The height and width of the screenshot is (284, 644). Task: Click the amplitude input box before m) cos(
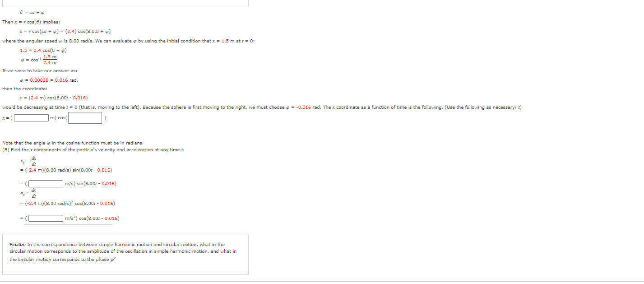coord(31,118)
